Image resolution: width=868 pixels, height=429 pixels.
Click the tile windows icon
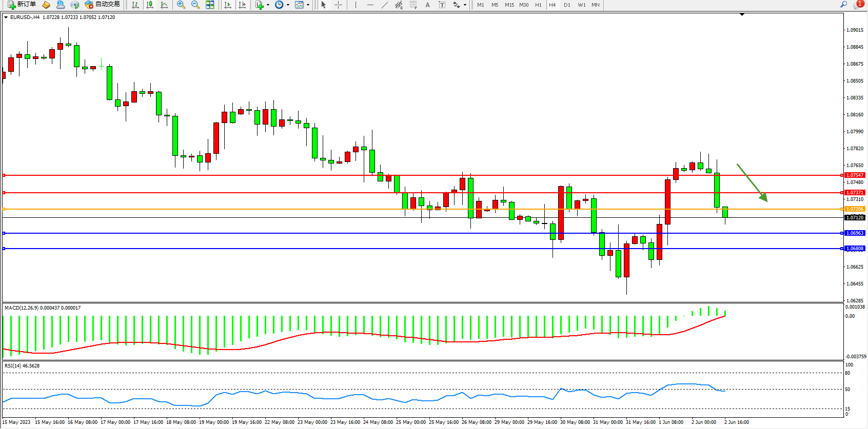[x=210, y=5]
